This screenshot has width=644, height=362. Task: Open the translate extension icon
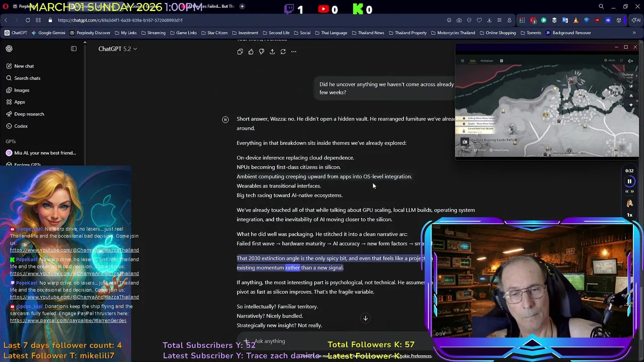point(565,20)
